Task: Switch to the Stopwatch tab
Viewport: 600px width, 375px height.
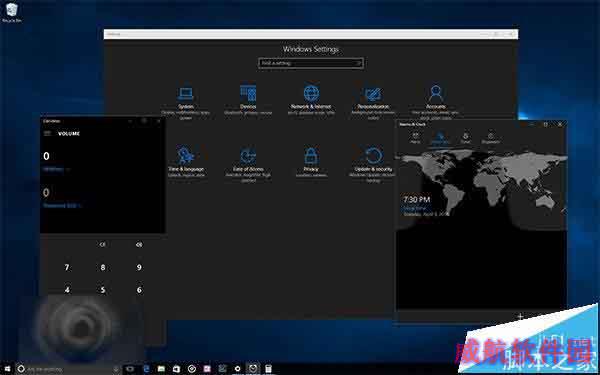Action: tap(491, 138)
